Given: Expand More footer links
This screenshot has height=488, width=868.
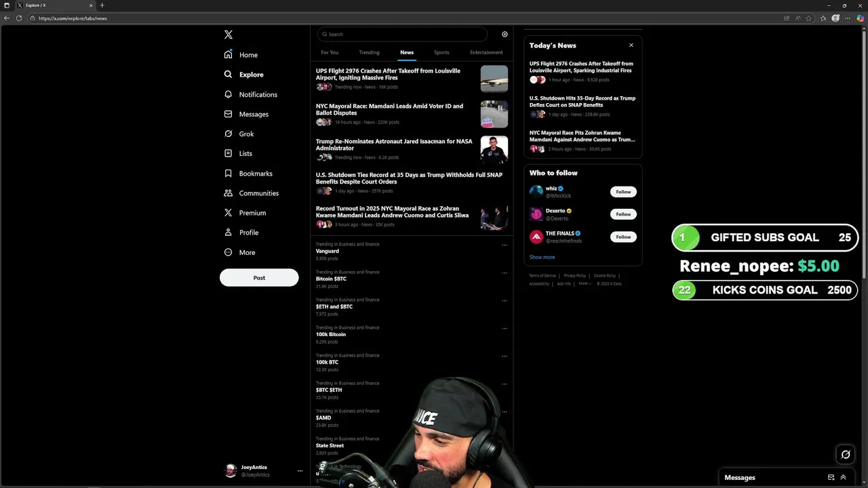Looking at the screenshot, I should tap(584, 283).
